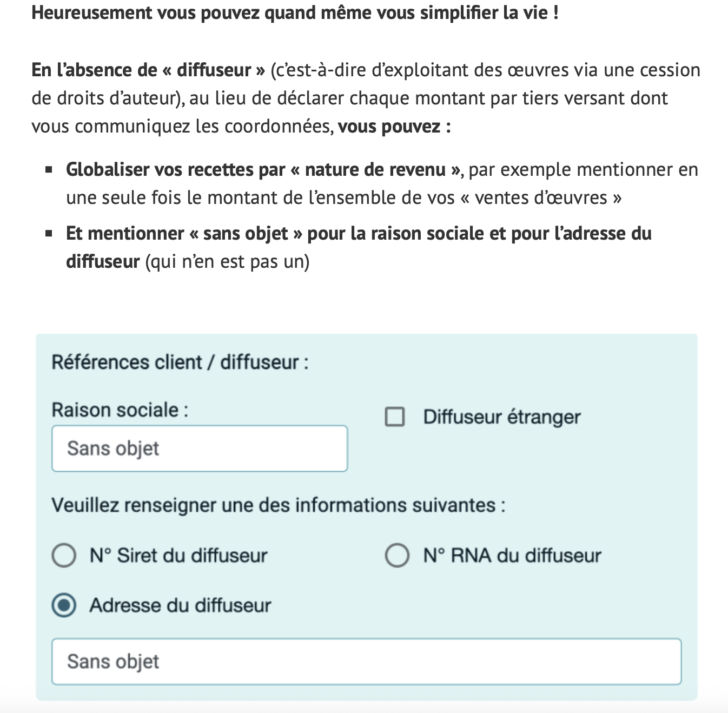The width and height of the screenshot is (728, 713).
Task: Click the "Adresse du diffuseur" label text
Action: pos(180,605)
